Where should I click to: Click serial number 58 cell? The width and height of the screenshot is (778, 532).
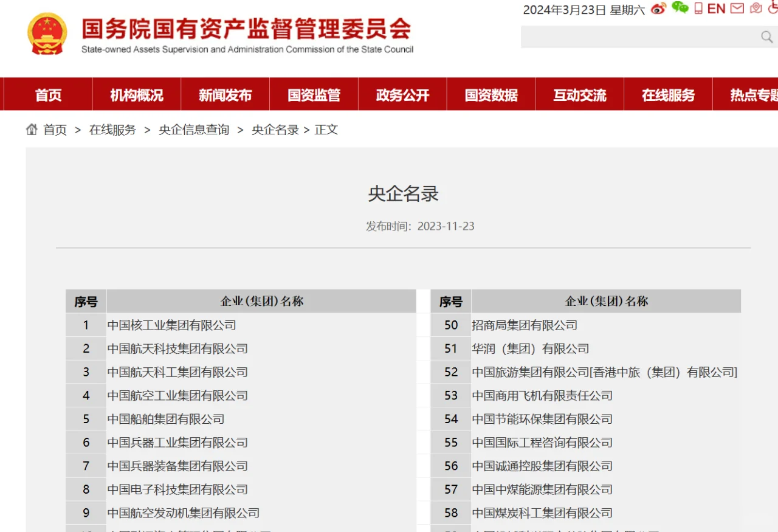(451, 513)
